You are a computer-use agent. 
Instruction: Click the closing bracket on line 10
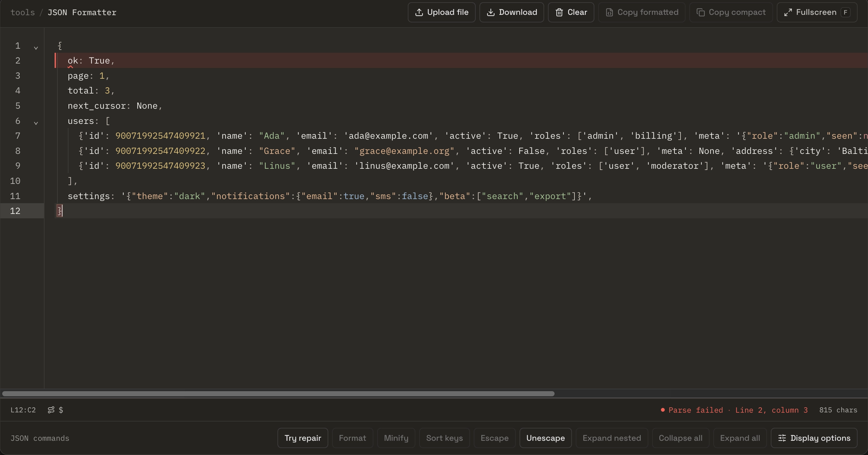(x=70, y=181)
